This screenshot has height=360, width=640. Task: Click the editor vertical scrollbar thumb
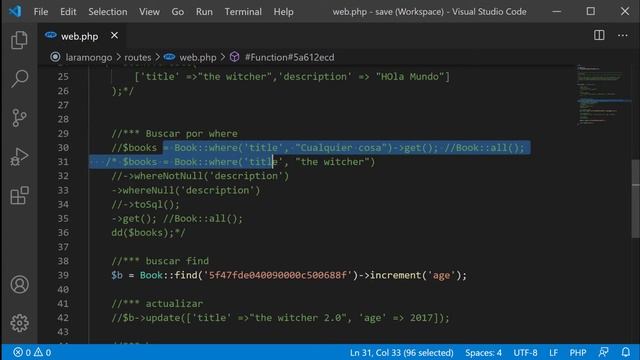(636, 198)
